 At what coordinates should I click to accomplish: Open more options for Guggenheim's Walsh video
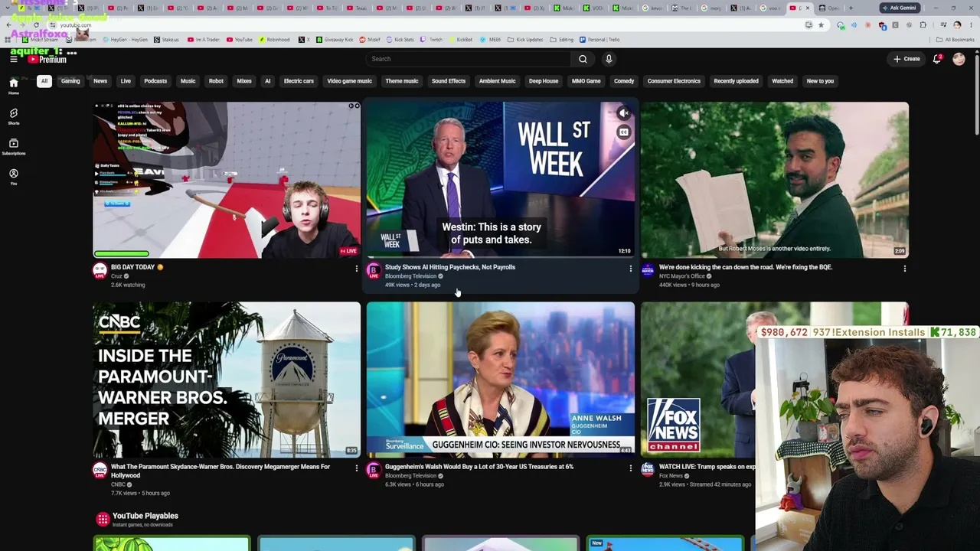click(x=630, y=468)
